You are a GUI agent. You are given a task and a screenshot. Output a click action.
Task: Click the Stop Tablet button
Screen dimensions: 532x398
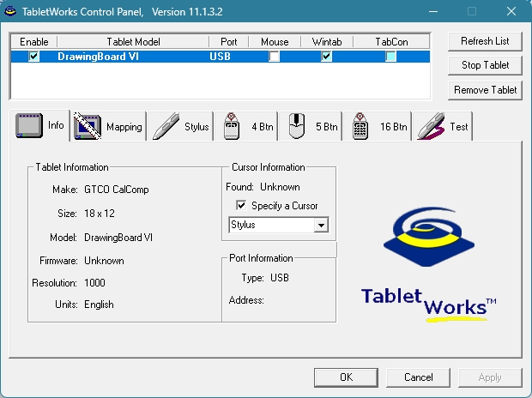point(485,65)
